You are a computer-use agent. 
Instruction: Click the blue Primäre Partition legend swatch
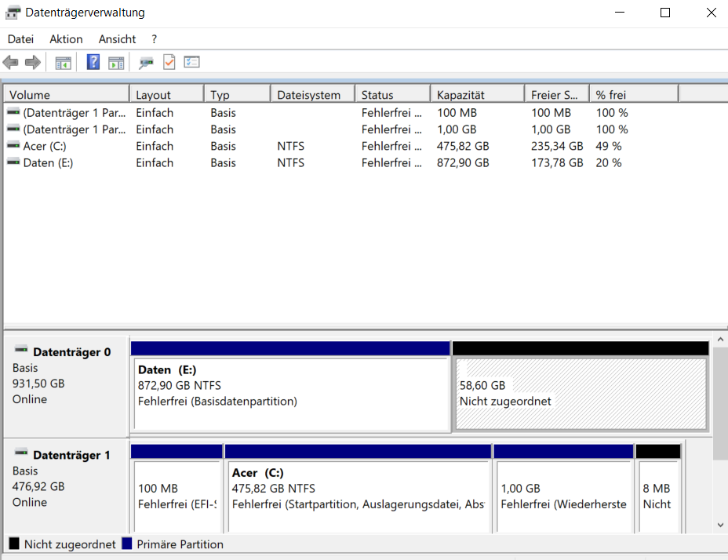pos(127,544)
